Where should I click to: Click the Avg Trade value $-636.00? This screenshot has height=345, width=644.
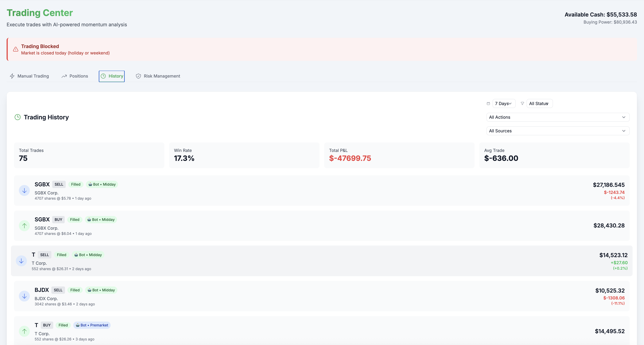(x=501, y=159)
